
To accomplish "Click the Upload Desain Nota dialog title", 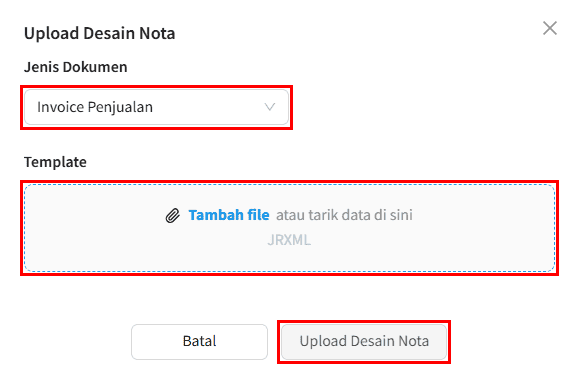I will (x=100, y=33).
